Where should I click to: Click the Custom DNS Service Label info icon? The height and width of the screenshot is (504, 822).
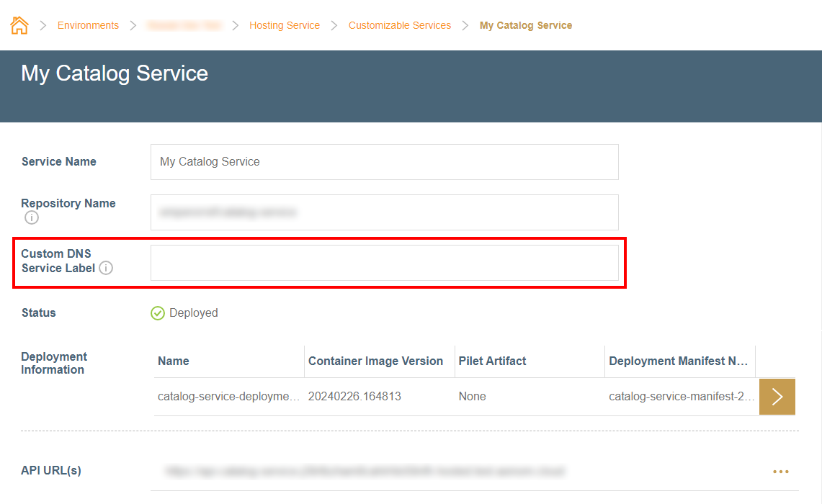(x=106, y=269)
